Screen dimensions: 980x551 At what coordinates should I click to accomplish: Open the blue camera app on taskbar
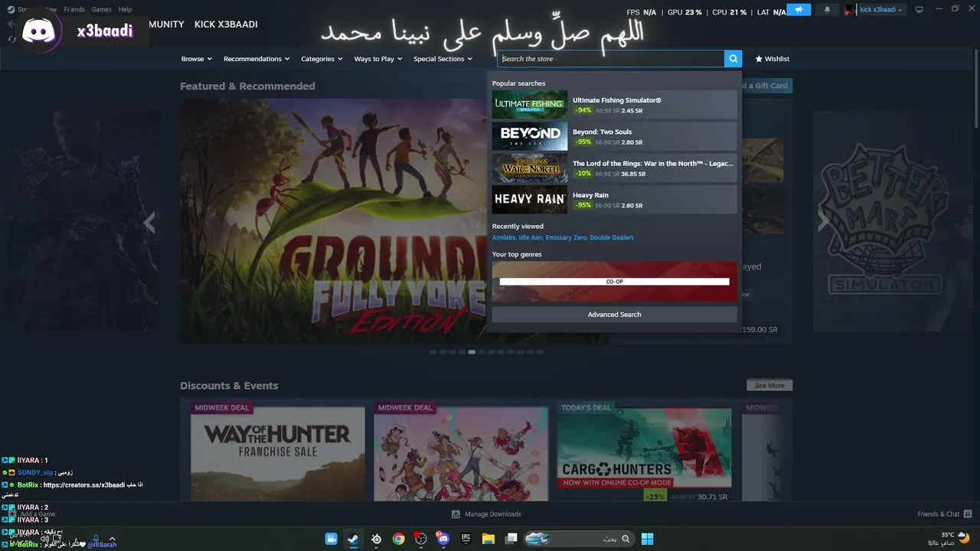tap(331, 539)
